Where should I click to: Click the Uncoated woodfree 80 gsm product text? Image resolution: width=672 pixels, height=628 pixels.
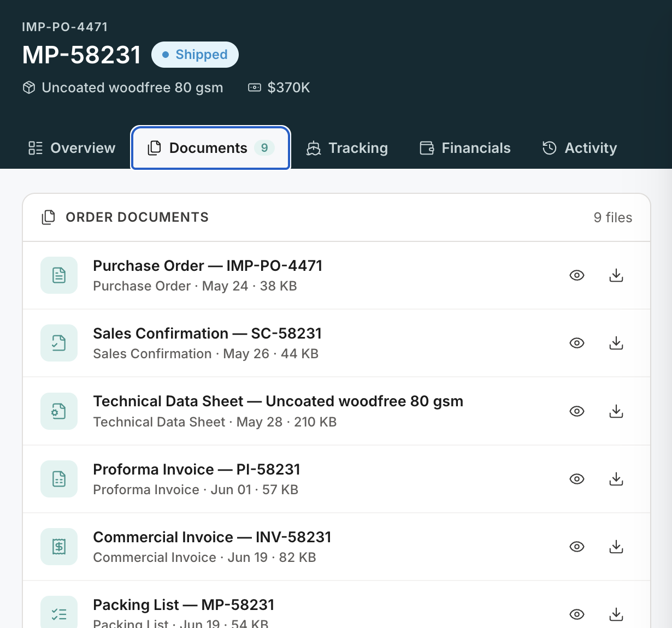point(132,87)
